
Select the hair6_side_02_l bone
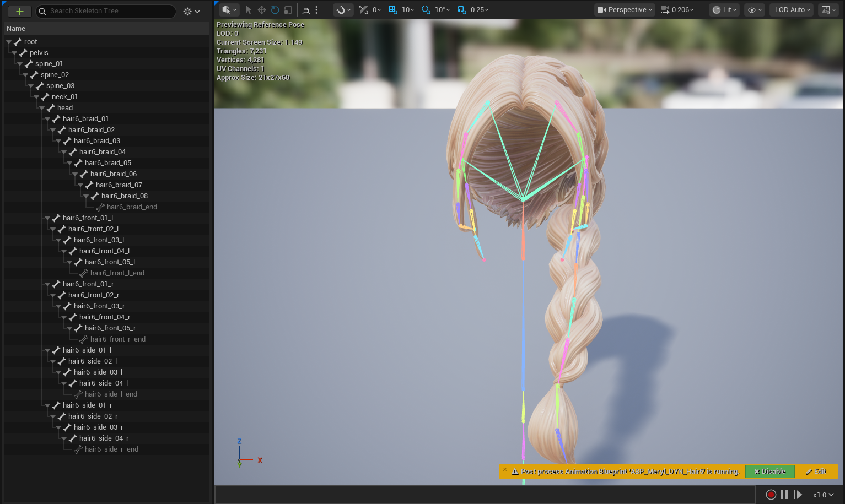[93, 361]
